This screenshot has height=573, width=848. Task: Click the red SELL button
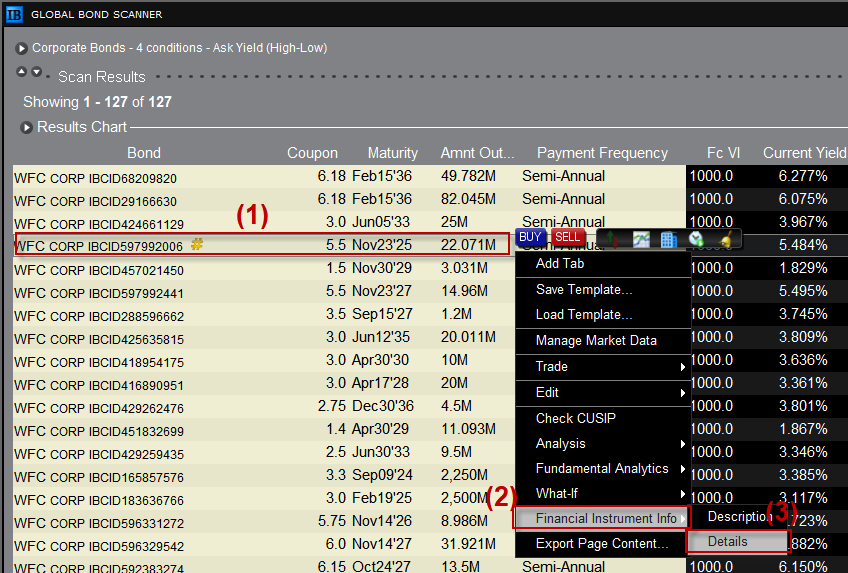tap(567, 237)
